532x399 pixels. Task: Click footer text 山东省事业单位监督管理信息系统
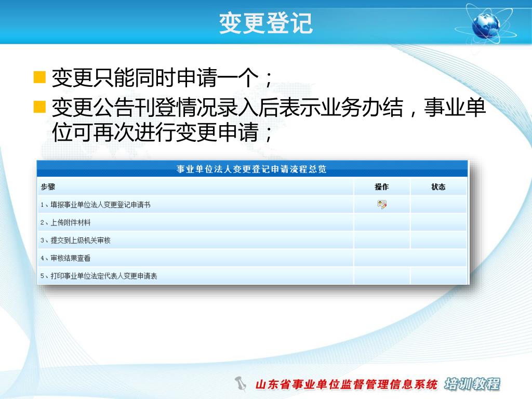(x=347, y=384)
